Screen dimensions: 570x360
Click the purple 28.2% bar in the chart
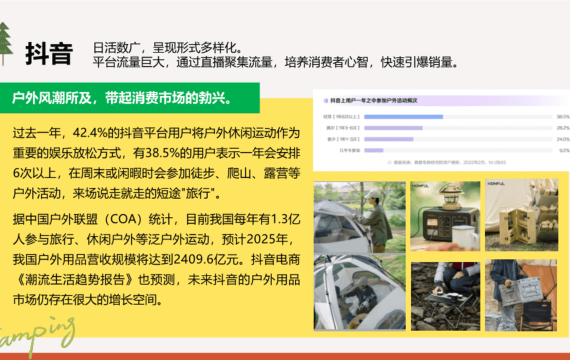[393, 128]
